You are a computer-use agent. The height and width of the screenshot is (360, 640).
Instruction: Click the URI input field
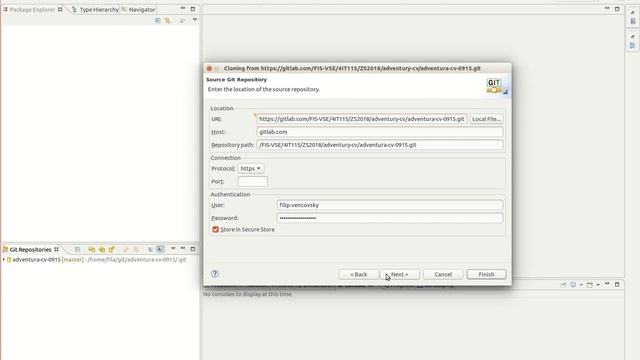tap(362, 119)
